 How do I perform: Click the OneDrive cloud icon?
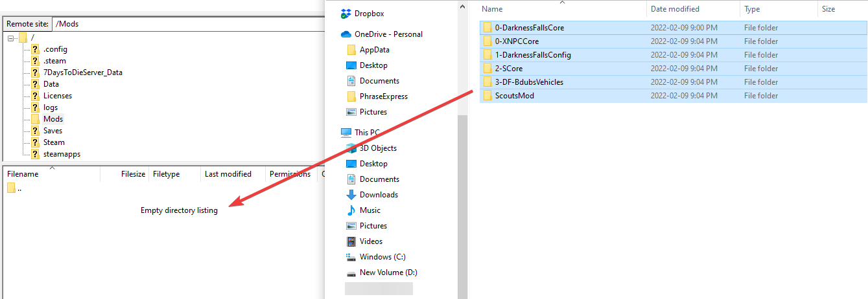coord(346,34)
